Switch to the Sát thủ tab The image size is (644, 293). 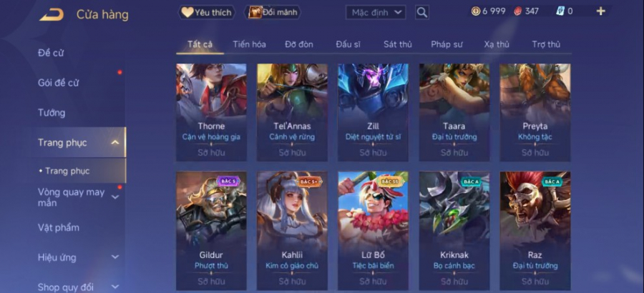(398, 44)
